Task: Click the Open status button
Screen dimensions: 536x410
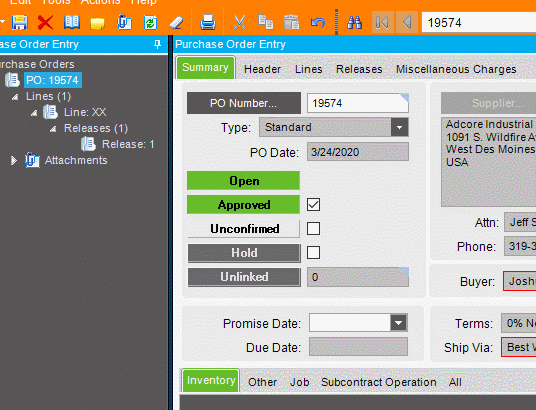Action: coord(243,181)
